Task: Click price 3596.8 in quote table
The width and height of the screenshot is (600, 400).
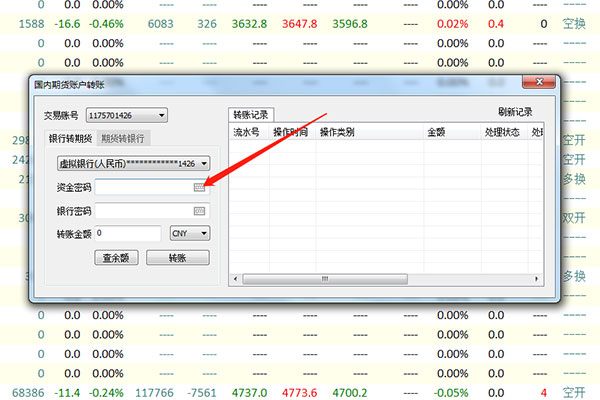Action: click(x=350, y=24)
